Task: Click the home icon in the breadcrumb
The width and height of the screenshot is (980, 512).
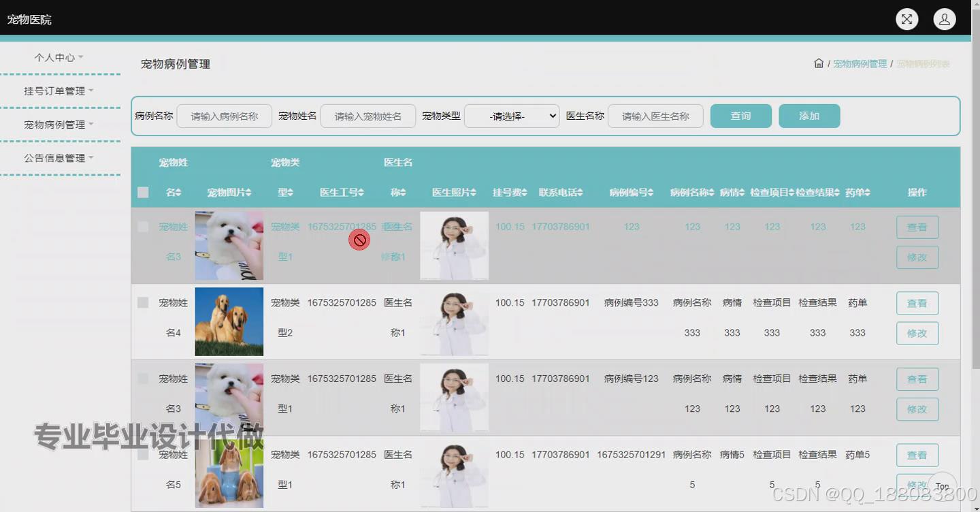Action: click(819, 63)
